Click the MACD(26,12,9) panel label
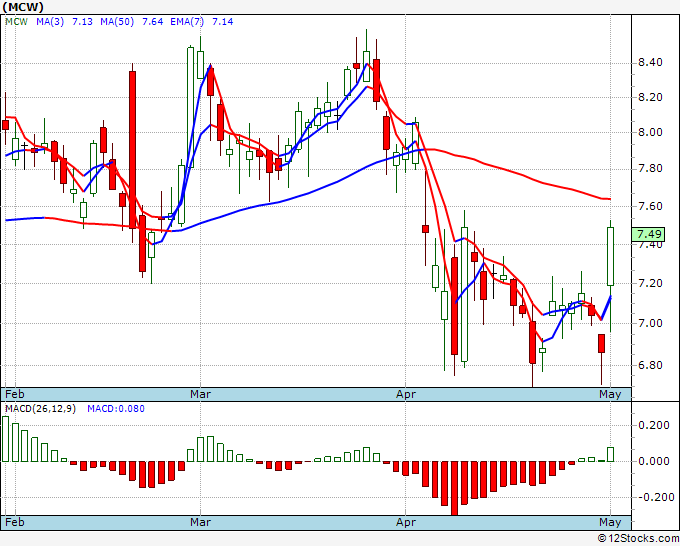 coord(40,409)
